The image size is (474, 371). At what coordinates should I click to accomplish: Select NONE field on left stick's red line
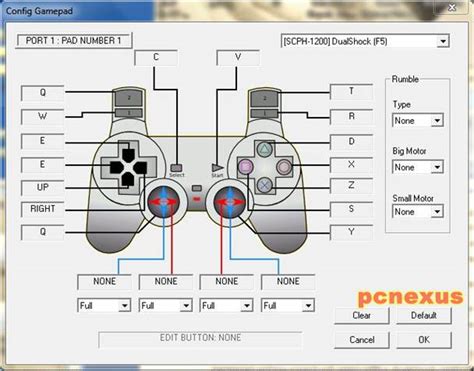pos(166,282)
